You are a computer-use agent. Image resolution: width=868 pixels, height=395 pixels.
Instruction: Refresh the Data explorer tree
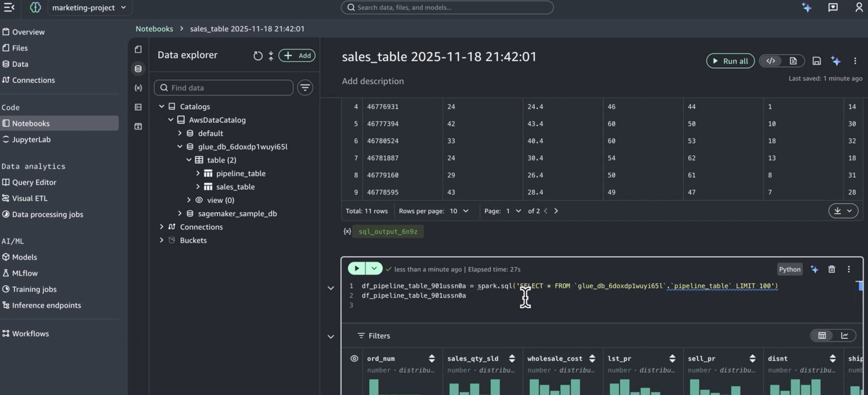tap(258, 55)
